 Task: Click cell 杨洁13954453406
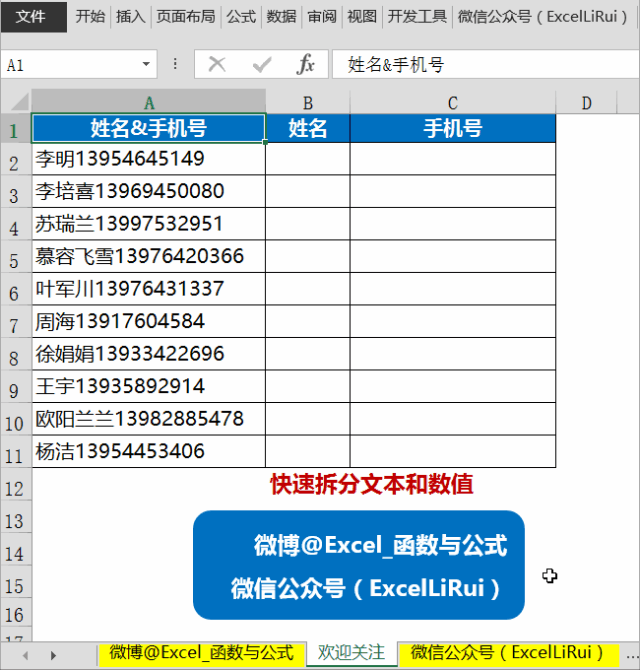pyautogui.click(x=148, y=451)
